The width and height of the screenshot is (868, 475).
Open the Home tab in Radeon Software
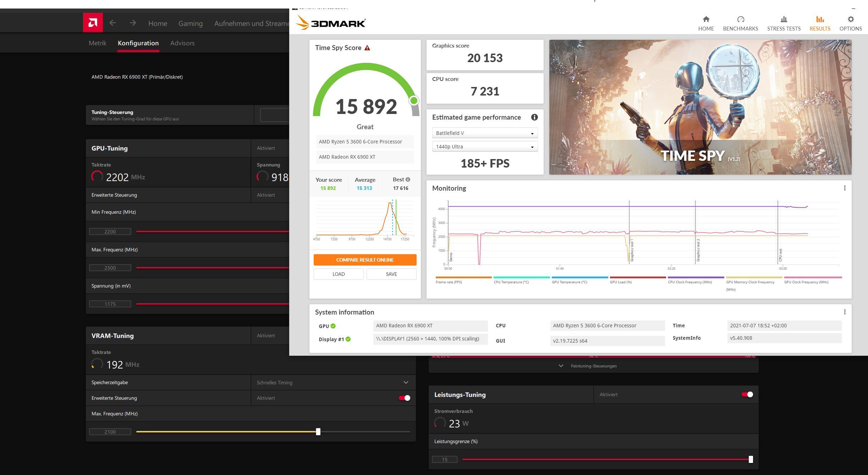[x=158, y=23]
